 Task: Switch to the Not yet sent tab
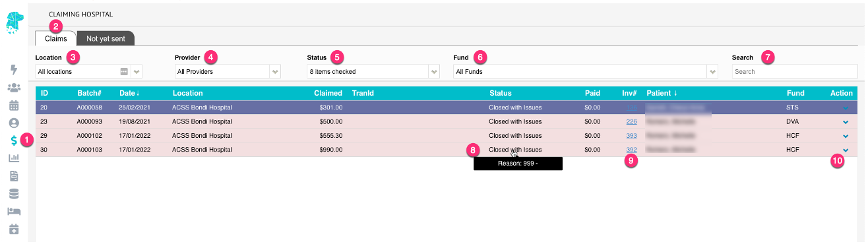coord(106,38)
